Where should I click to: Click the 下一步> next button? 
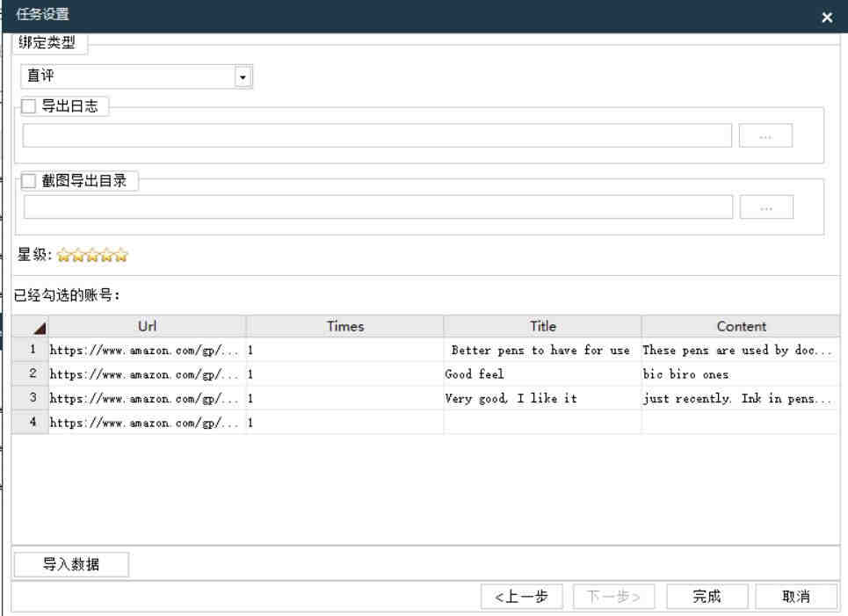pos(614,597)
